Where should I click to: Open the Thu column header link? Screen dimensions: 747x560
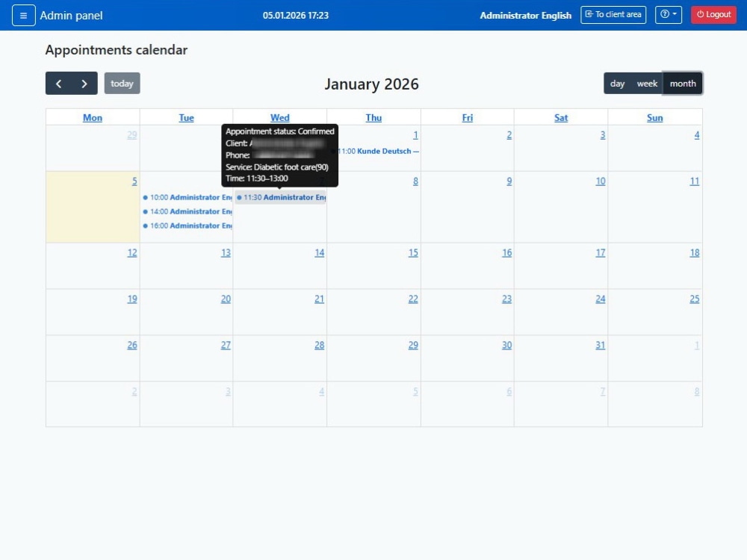tap(373, 118)
